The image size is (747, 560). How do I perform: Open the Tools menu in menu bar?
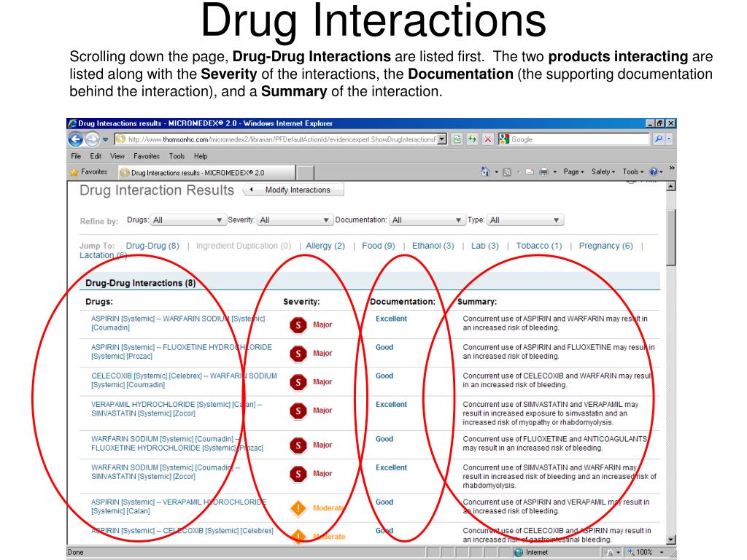[177, 156]
